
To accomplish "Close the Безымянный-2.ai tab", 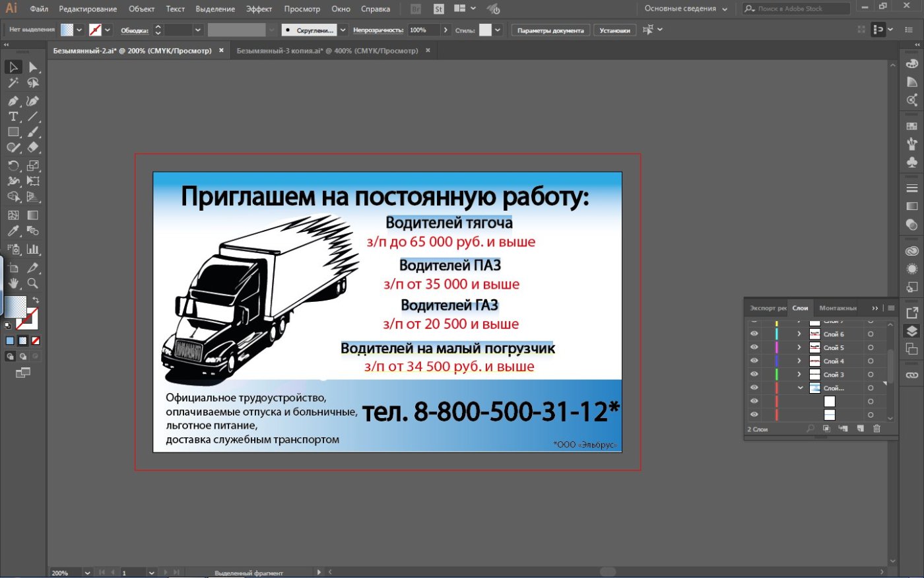I will pyautogui.click(x=221, y=50).
